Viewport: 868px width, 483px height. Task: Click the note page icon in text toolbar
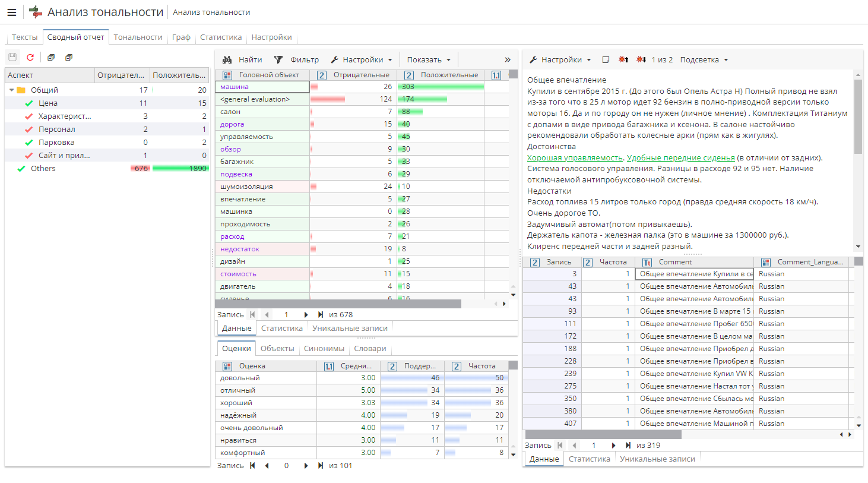click(606, 59)
